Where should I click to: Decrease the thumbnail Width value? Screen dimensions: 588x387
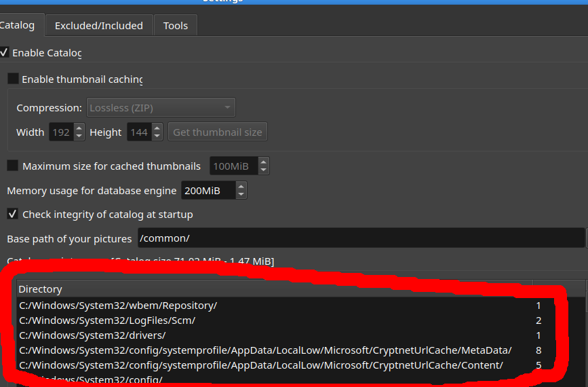point(79,136)
